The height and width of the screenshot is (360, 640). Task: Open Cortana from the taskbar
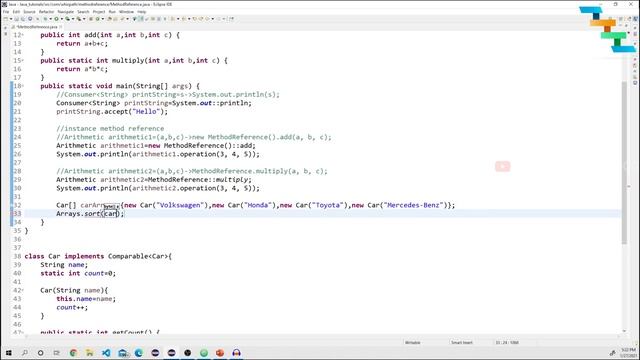(40, 353)
